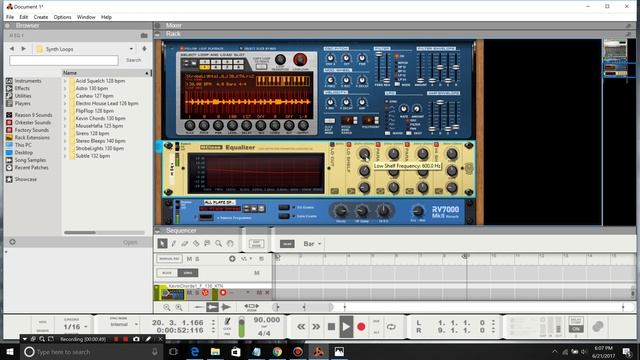The height and width of the screenshot is (360, 640).
Task: Click the browser up-folder arrow icon
Action: (144, 49)
